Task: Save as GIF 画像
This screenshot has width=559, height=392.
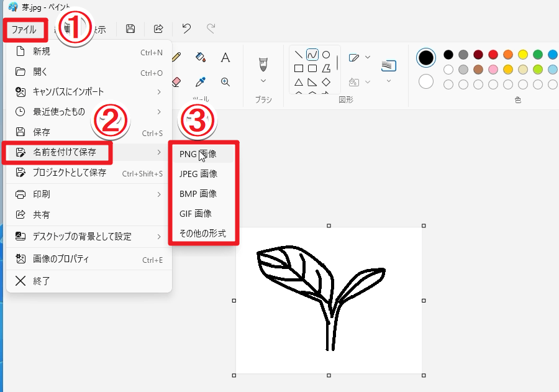Action: (x=204, y=214)
